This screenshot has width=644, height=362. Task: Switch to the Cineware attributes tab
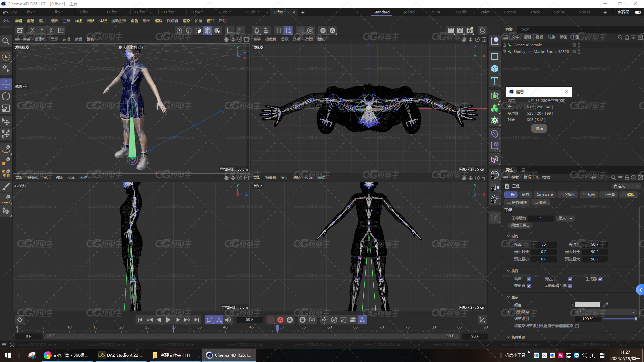pyautogui.click(x=545, y=194)
